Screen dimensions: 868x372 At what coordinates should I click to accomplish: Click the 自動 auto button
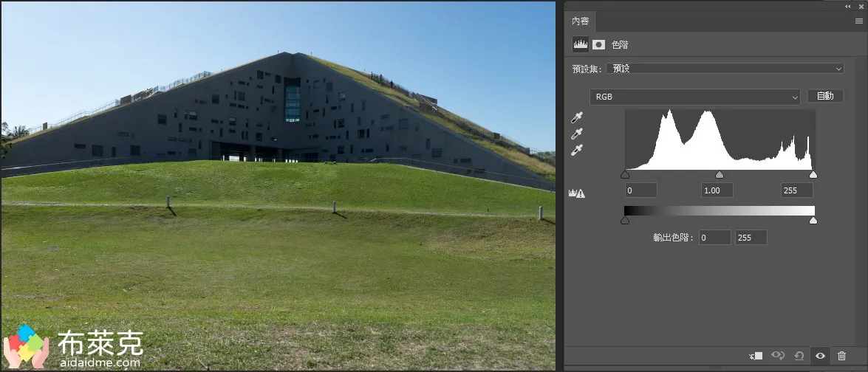pyautogui.click(x=825, y=96)
